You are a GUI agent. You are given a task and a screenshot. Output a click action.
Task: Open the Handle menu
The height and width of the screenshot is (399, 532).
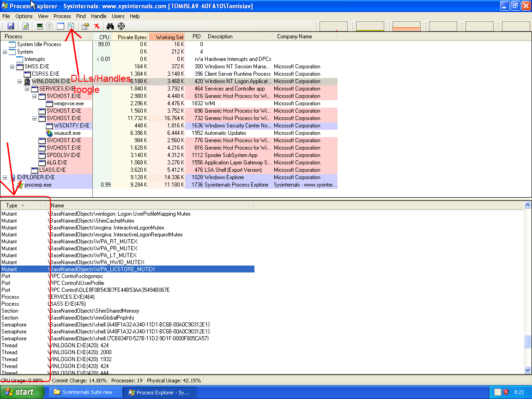pyautogui.click(x=98, y=16)
